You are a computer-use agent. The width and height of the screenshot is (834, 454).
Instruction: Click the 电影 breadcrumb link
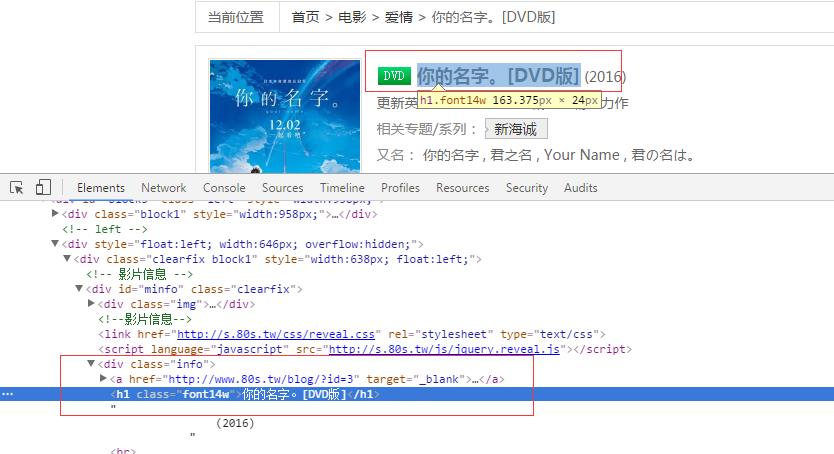coord(352,18)
